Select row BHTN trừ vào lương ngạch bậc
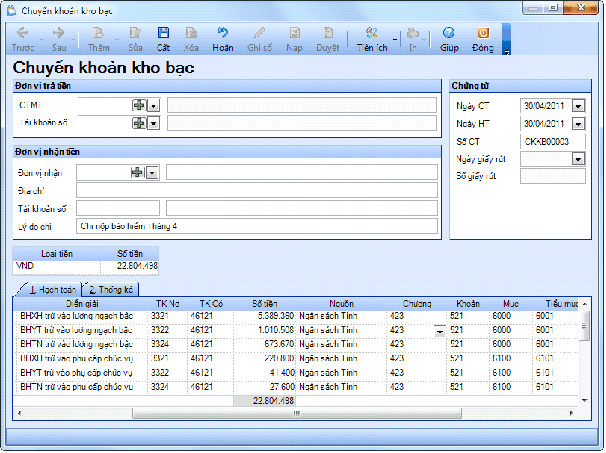This screenshot has width=606, height=453. point(296,344)
